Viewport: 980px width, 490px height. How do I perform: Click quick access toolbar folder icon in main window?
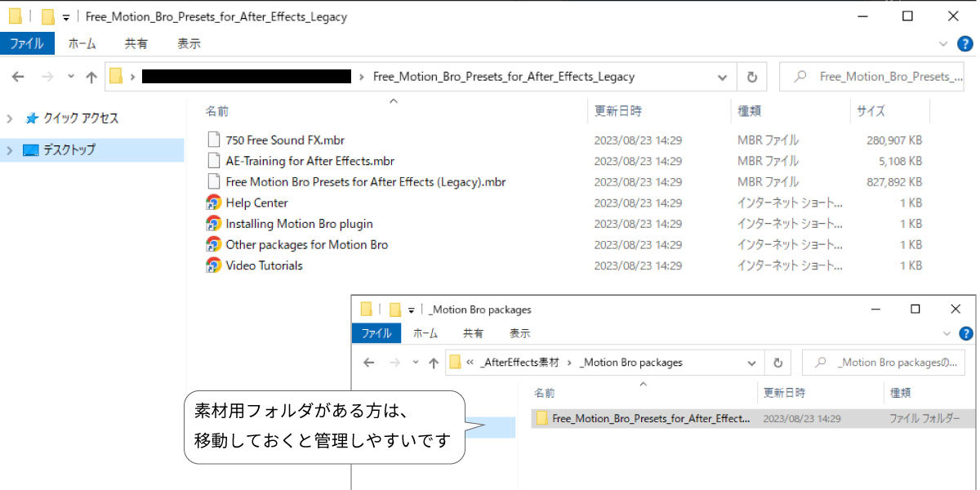(48, 16)
